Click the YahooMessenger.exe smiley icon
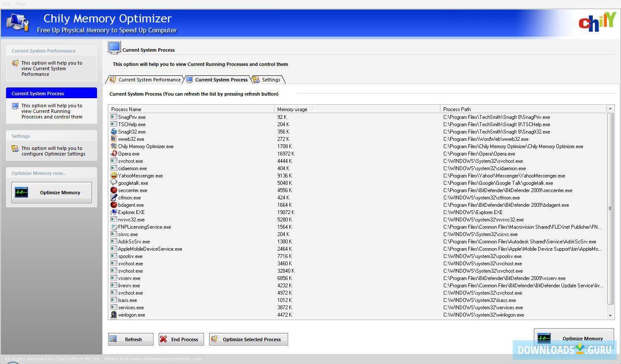The width and height of the screenshot is (621, 364). tap(114, 175)
